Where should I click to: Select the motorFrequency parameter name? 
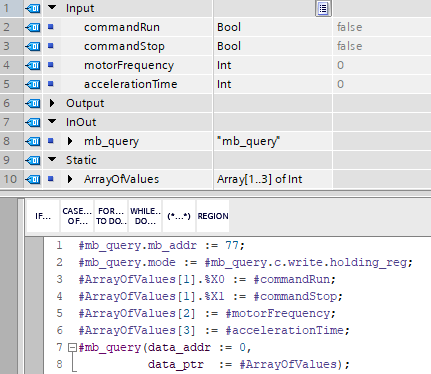tap(129, 65)
